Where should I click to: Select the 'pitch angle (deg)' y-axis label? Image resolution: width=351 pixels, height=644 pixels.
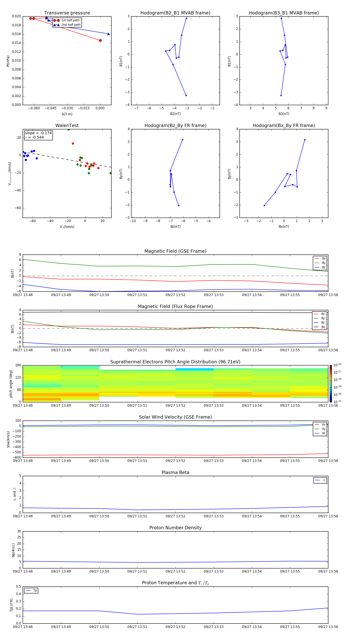pyautogui.click(x=11, y=384)
